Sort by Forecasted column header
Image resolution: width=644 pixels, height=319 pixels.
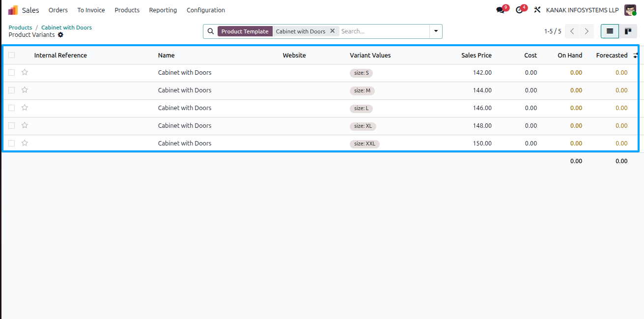[612, 56]
